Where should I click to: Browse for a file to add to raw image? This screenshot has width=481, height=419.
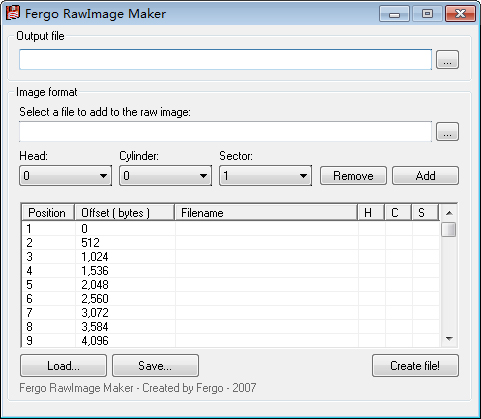tap(447, 131)
